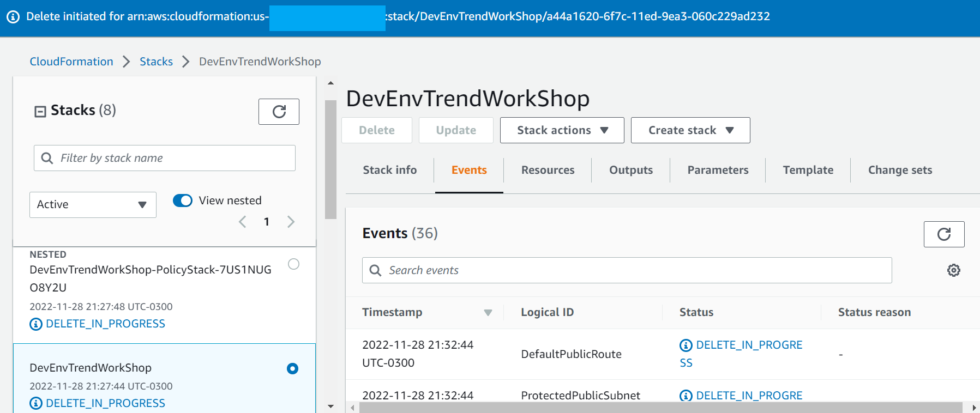Click the stacks list vertical scrollbar

(330, 160)
